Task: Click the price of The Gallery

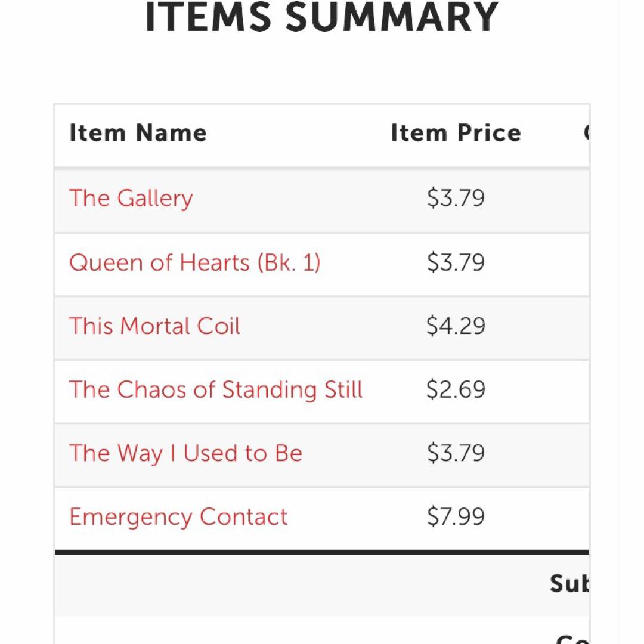Action: pos(456,199)
